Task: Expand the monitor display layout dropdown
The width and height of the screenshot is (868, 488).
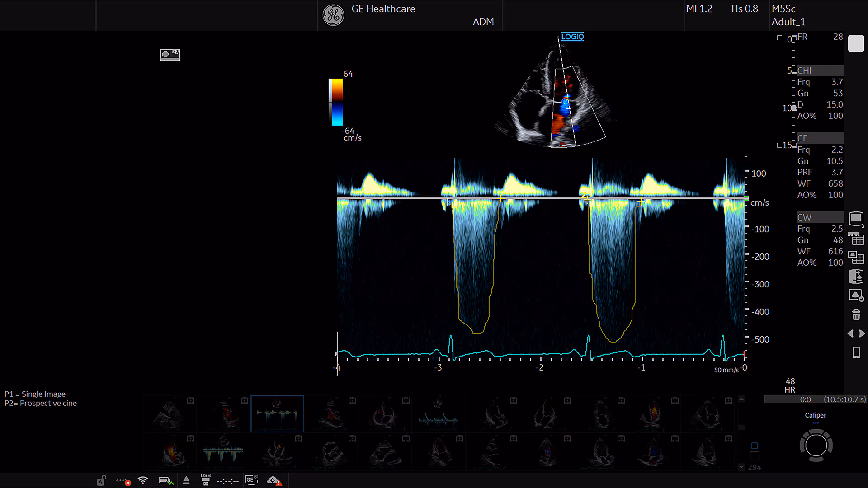Action: 856,219
